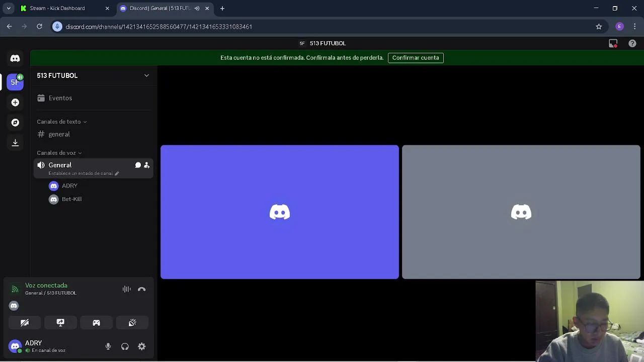Open the Eventos calendar icon

pos(41,98)
